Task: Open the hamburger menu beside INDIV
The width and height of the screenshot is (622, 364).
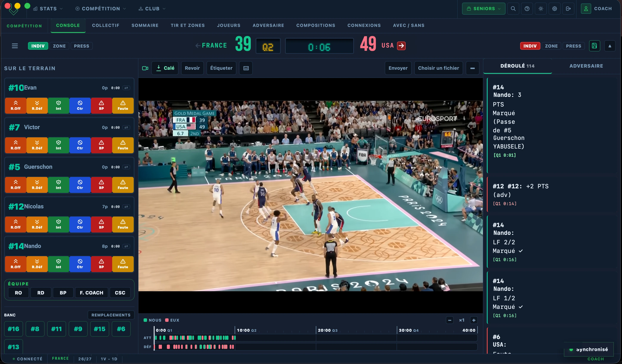Action: click(15, 46)
